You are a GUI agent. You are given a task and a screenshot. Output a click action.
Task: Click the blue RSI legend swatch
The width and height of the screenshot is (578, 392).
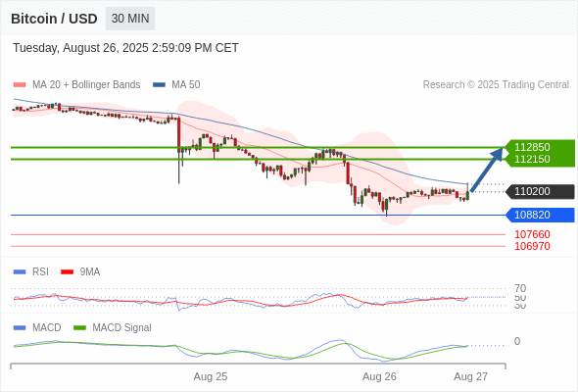pyautogui.click(x=20, y=272)
